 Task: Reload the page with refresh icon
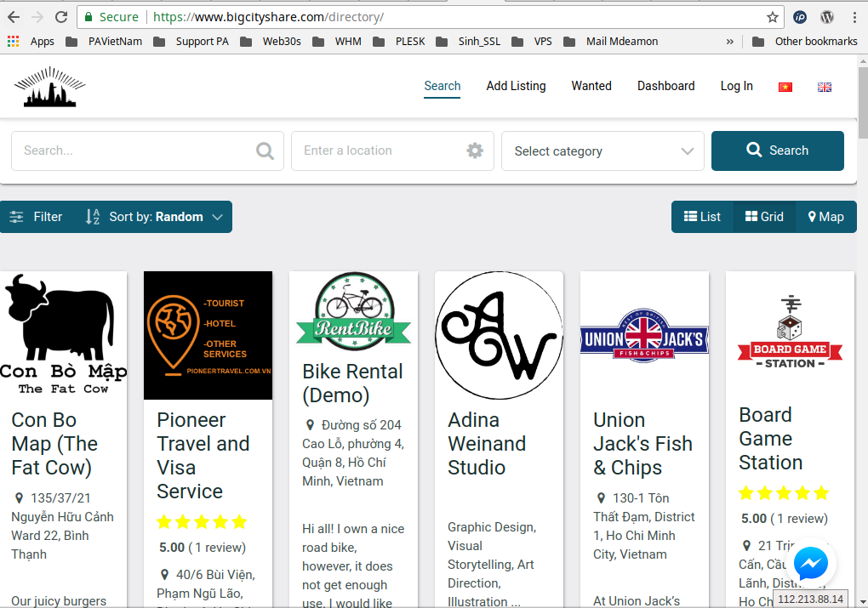(x=61, y=17)
